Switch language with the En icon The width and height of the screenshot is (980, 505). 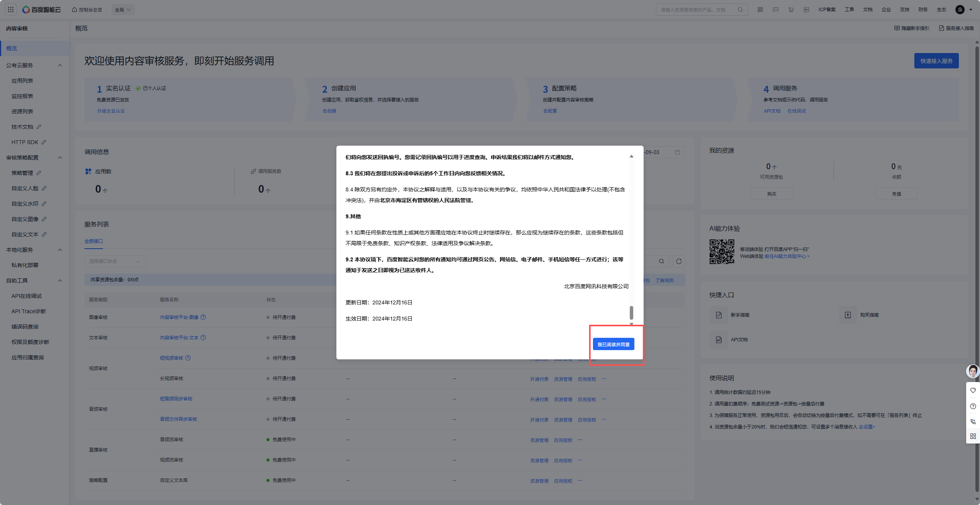click(x=806, y=10)
